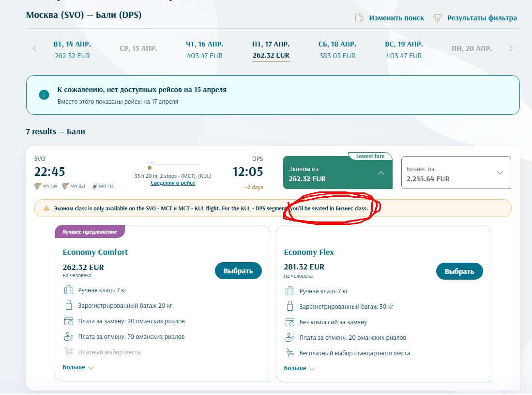This screenshot has width=532, height=395.
Task: Click the Плата за отмену: 70 оманских риалов text
Action: (x=131, y=336)
